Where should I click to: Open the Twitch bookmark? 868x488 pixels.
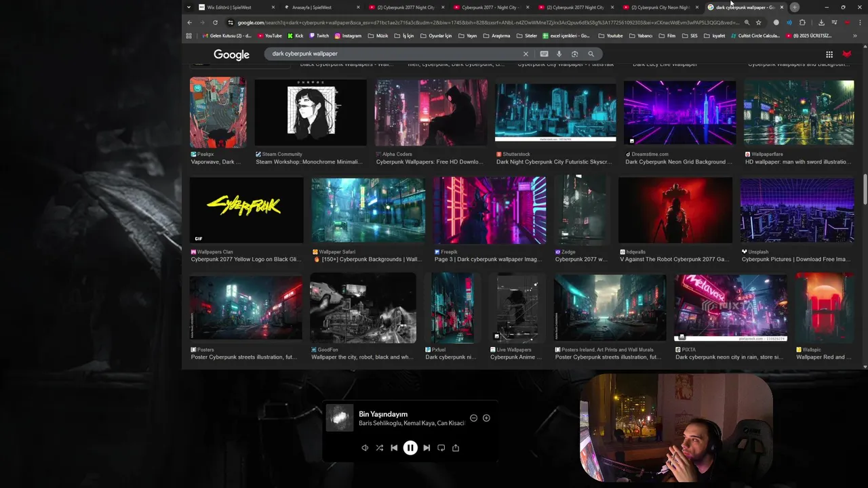319,36
